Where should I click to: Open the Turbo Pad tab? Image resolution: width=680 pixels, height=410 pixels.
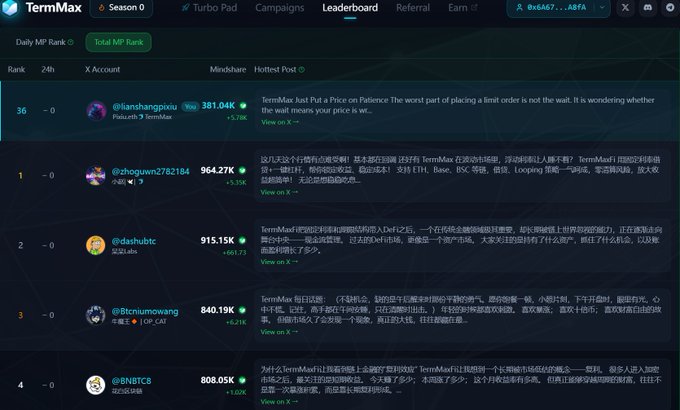pyautogui.click(x=209, y=8)
